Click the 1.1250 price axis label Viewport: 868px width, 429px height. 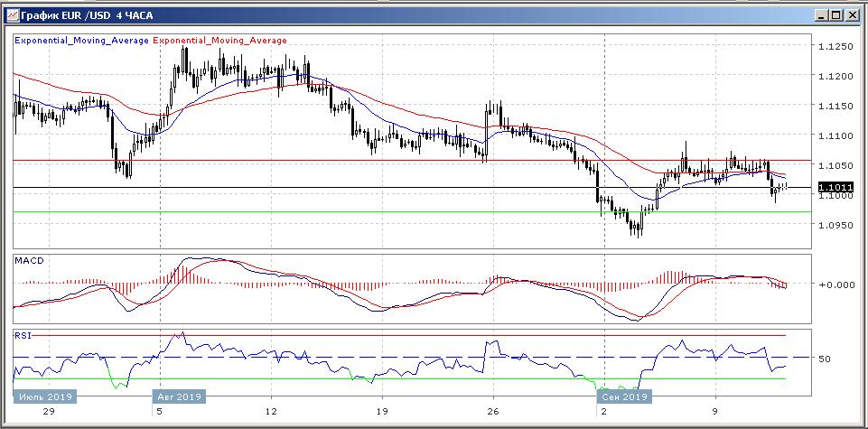[835, 47]
